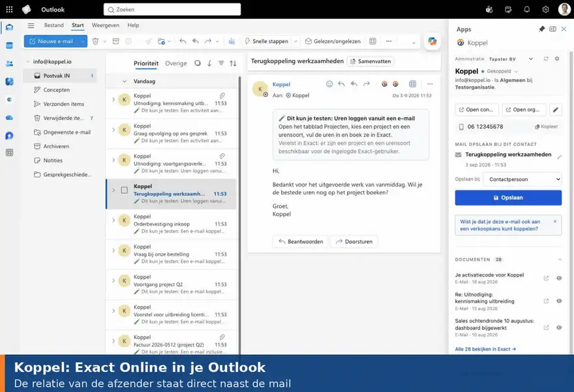
Task: Add an emoji reaction to the message
Action: click(x=329, y=84)
